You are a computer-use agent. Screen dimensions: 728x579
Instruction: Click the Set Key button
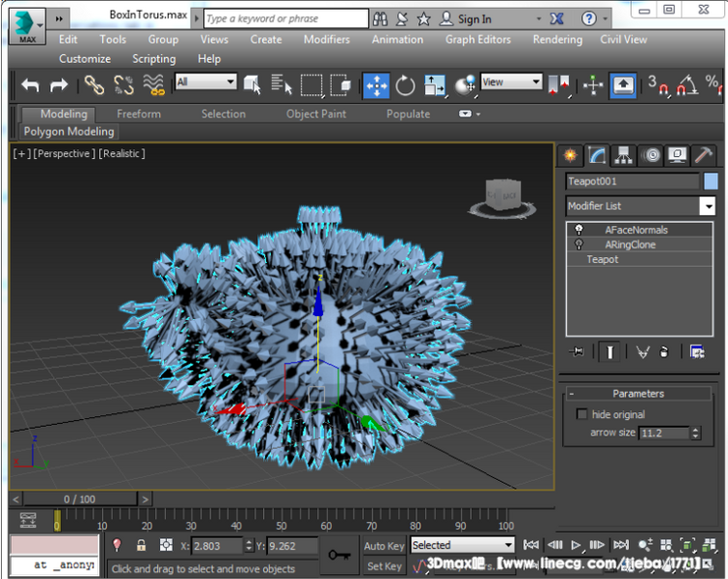(384, 566)
